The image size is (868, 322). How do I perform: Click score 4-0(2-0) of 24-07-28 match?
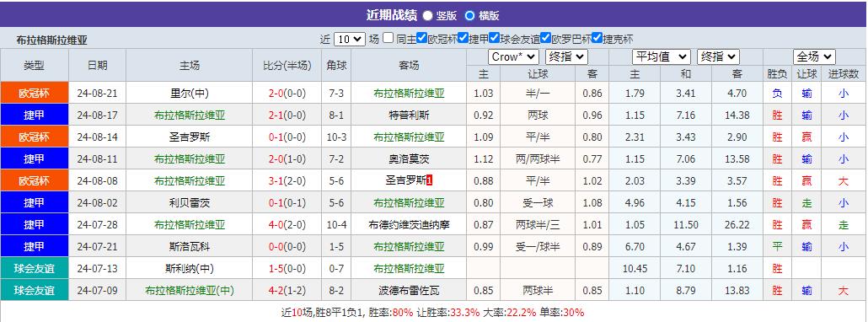point(287,225)
